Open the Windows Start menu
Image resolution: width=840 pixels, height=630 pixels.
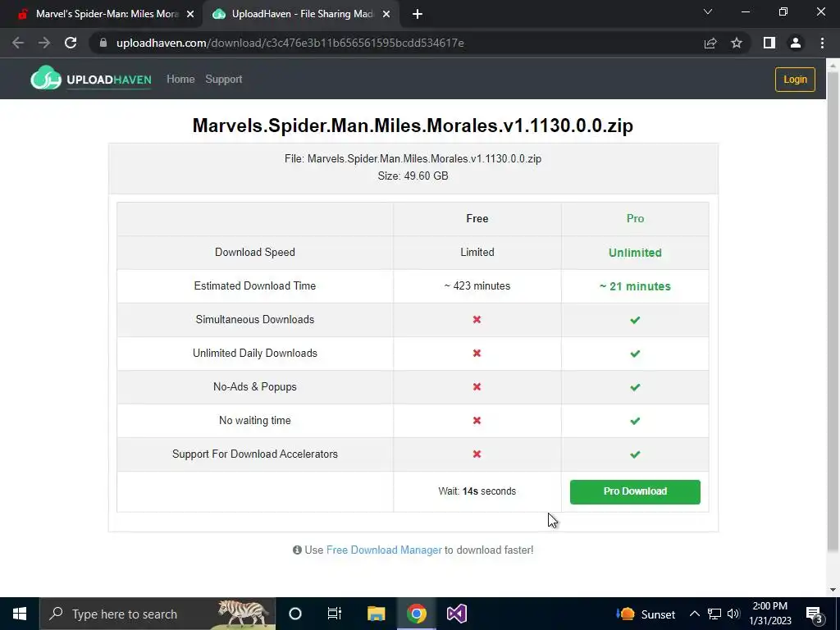[20, 614]
